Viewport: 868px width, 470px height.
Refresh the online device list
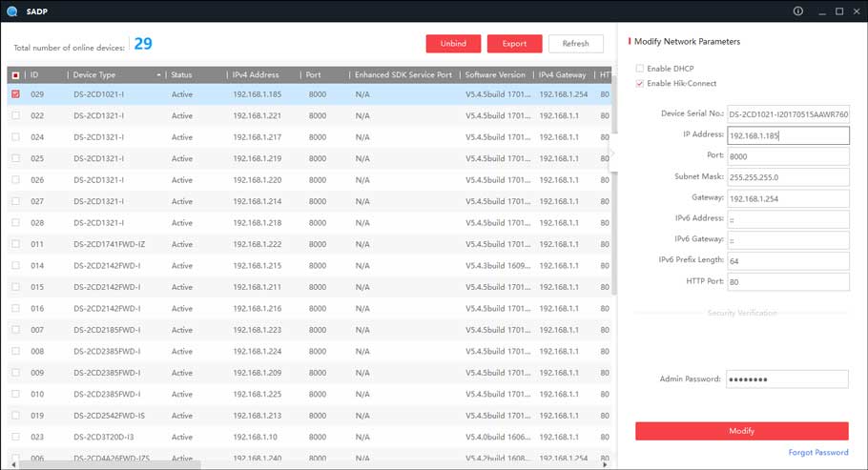[x=575, y=44]
